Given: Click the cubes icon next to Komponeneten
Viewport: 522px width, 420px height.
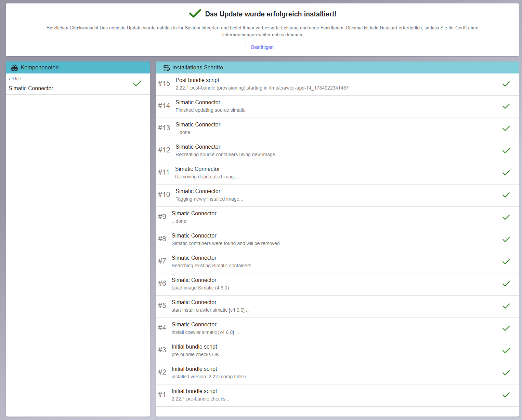Looking at the screenshot, I should (x=14, y=68).
